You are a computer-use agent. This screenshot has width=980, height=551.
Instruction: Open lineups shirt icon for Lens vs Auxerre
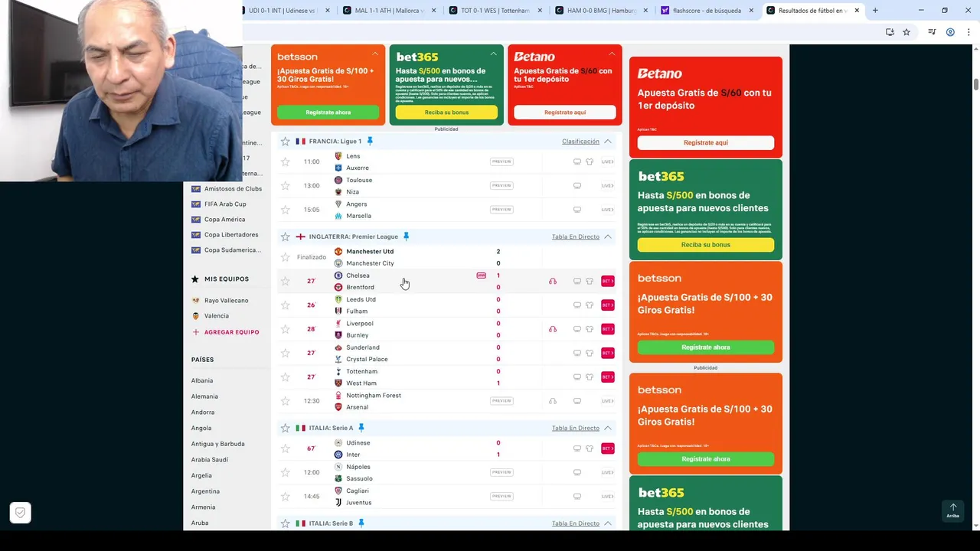tap(590, 162)
